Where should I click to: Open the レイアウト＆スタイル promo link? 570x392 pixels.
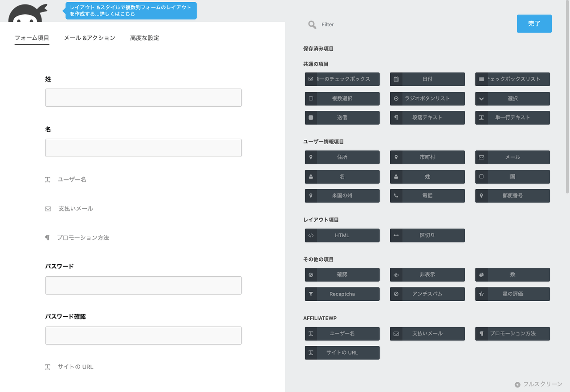tap(131, 11)
